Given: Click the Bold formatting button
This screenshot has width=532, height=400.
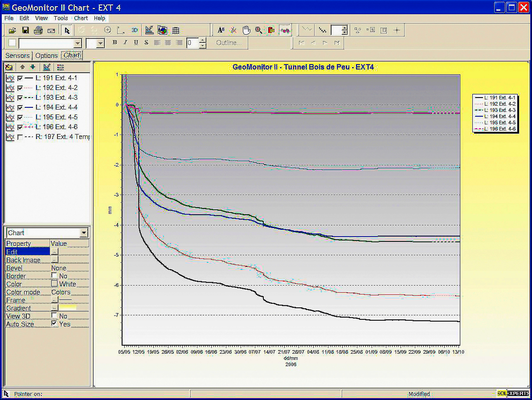Looking at the screenshot, I should pos(115,42).
